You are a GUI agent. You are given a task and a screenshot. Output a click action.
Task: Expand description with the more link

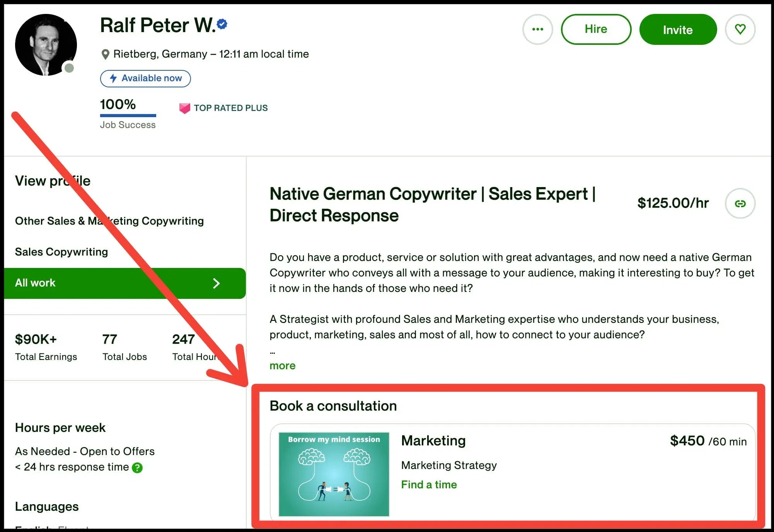[x=283, y=366]
